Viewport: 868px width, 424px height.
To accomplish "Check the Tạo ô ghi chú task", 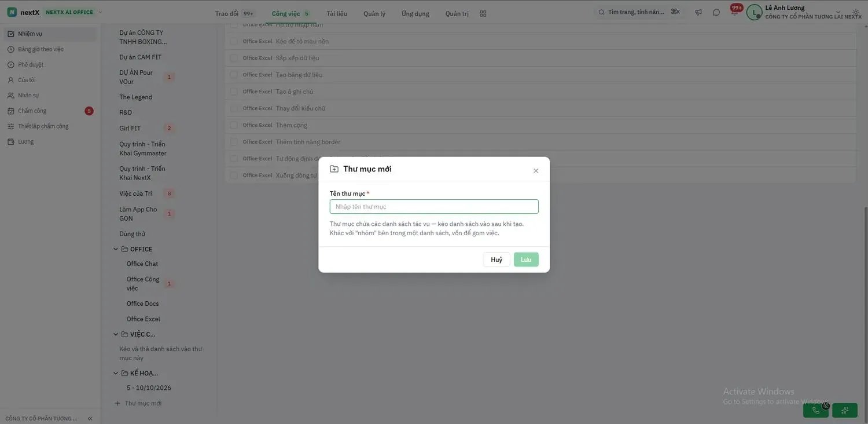I will 234,92.
